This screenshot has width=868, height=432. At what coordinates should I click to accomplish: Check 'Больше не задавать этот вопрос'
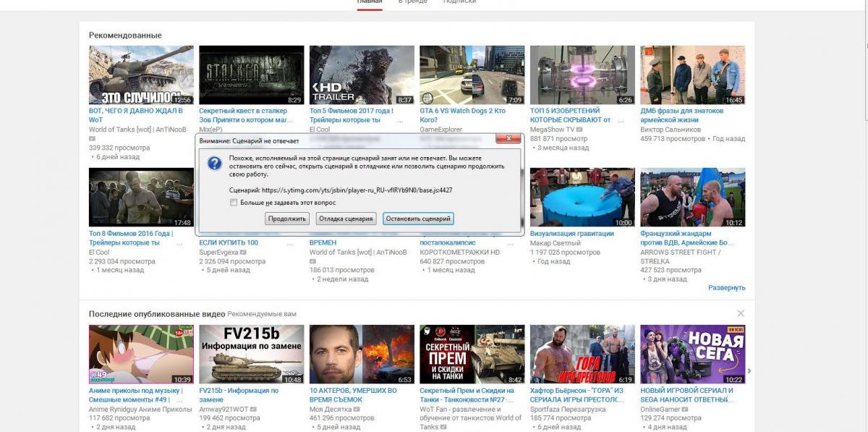234,203
